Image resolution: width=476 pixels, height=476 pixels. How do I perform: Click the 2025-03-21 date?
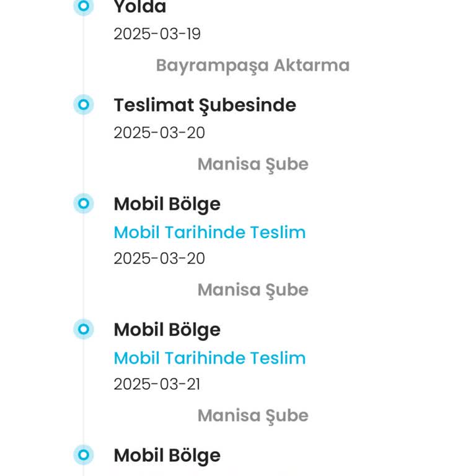point(157,384)
